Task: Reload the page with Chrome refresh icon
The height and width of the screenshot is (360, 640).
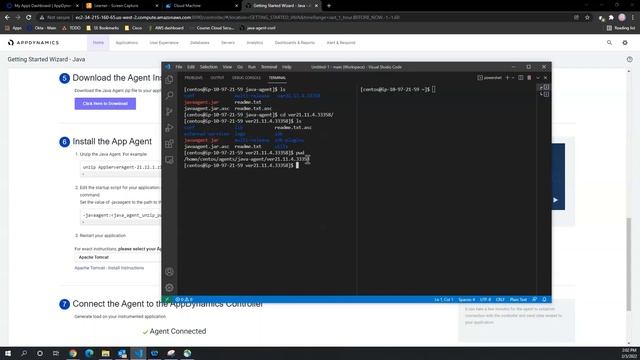Action: pyautogui.click(x=29, y=18)
